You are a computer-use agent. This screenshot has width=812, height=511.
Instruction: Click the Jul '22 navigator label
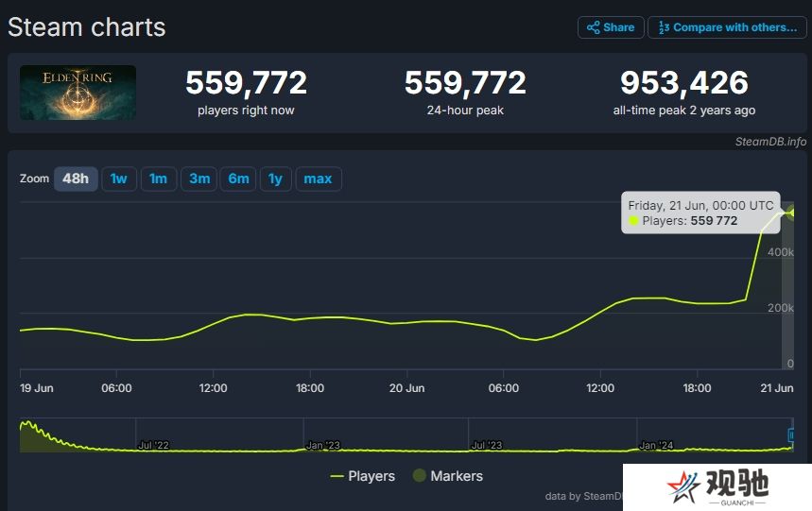153,445
